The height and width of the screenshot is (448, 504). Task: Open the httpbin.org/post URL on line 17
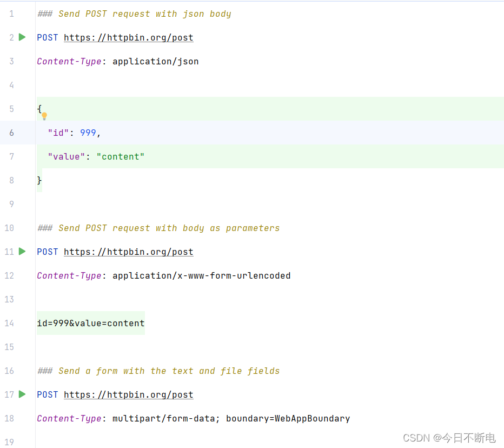pyautogui.click(x=129, y=394)
